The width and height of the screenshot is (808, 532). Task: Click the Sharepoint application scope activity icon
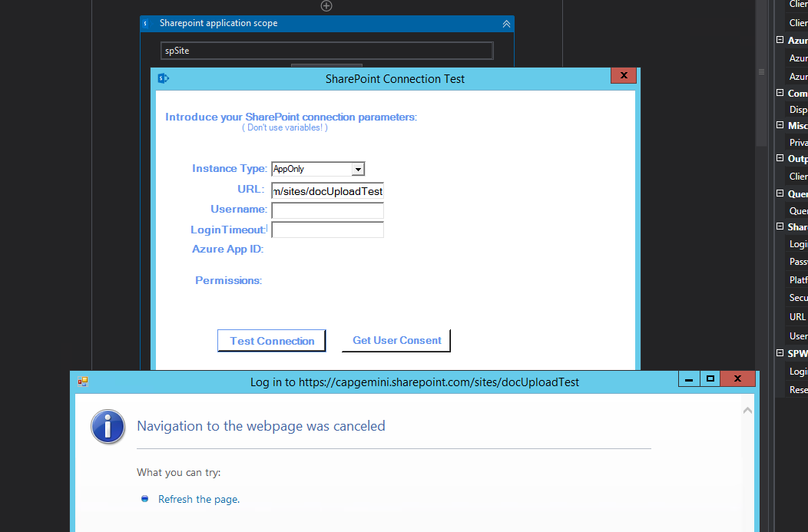145,24
